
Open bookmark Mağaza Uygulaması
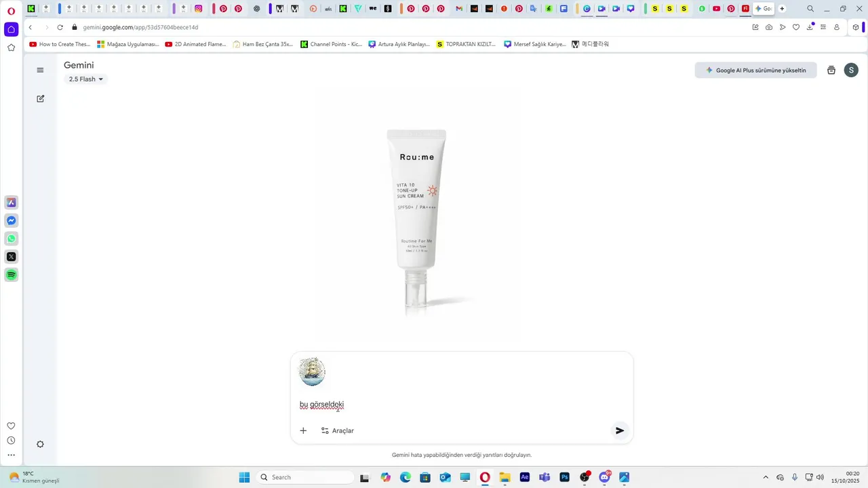(128, 44)
